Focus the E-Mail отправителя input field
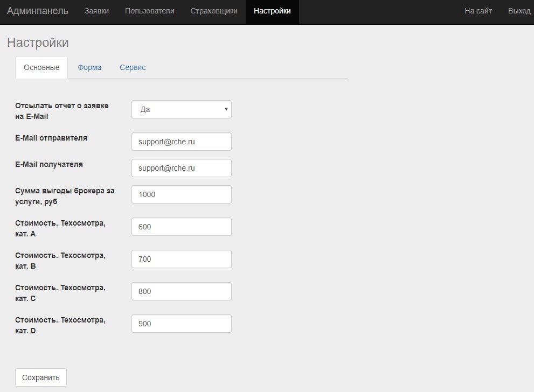 point(181,142)
